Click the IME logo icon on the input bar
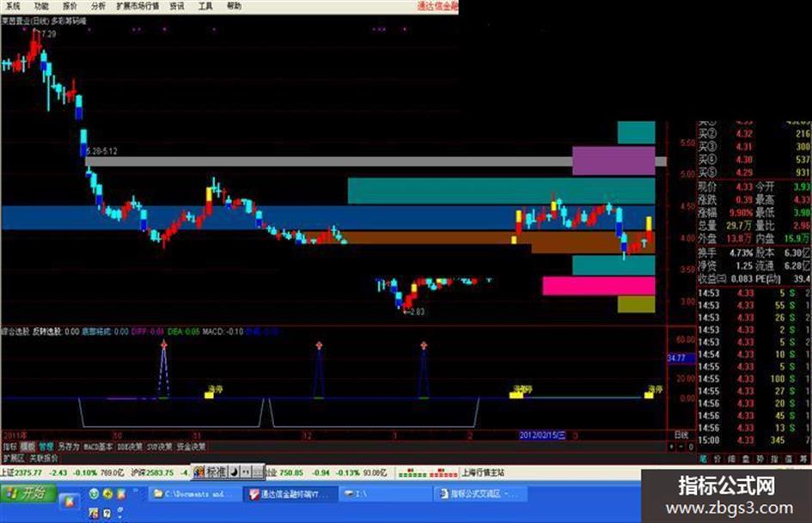The image size is (812, 523). (x=198, y=471)
